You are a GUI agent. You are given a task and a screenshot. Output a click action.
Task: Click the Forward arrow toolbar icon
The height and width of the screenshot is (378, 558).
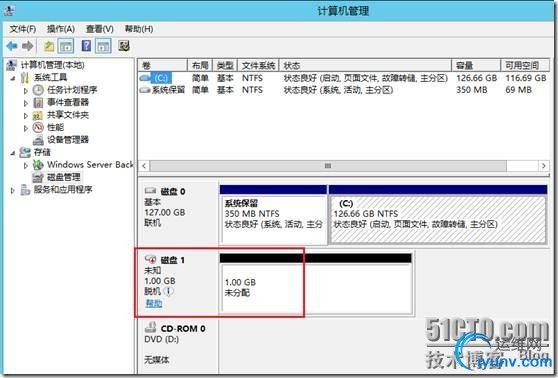28,46
